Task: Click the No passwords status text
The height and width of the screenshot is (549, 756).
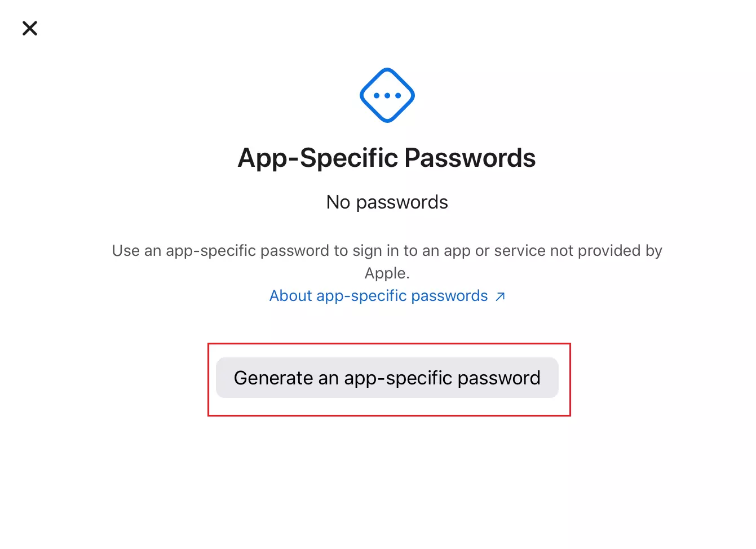Action: point(387,202)
